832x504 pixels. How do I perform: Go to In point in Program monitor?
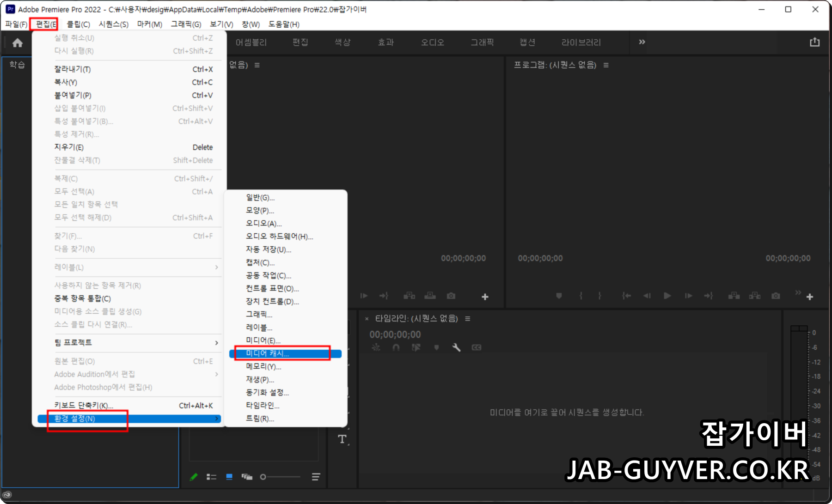point(626,296)
